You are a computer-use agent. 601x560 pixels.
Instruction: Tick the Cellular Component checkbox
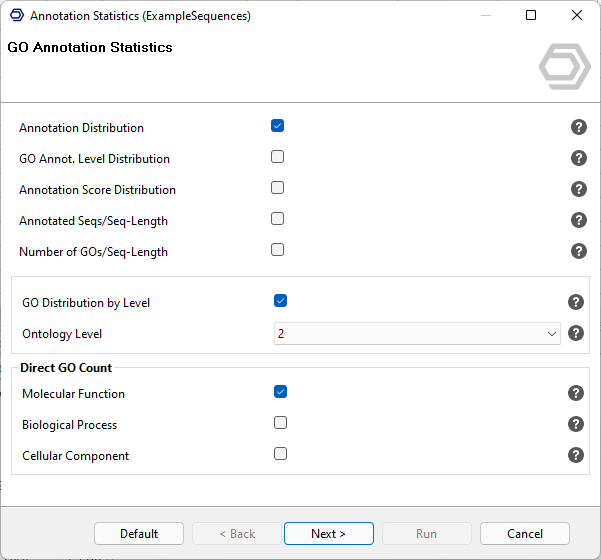280,454
